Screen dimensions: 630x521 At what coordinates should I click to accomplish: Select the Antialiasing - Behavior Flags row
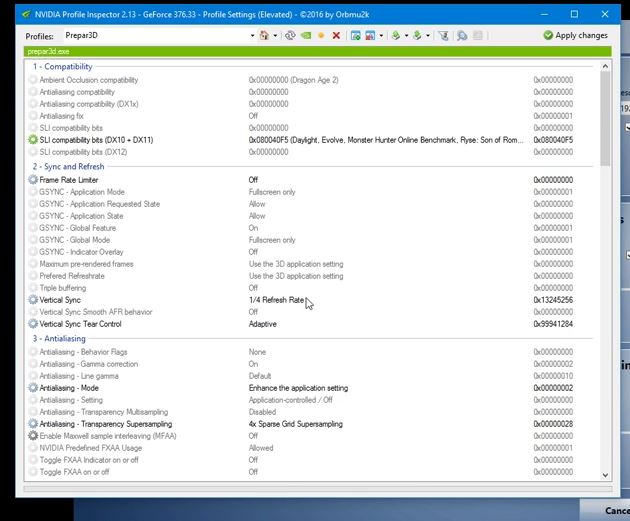(x=309, y=352)
